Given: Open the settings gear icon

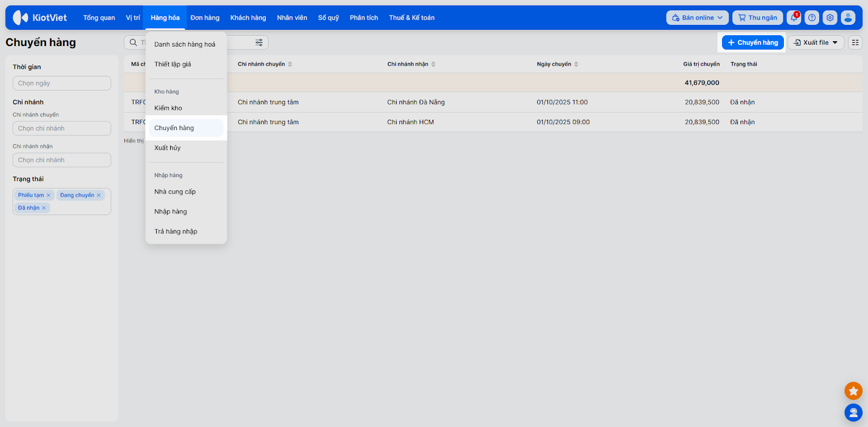Looking at the screenshot, I should [830, 18].
